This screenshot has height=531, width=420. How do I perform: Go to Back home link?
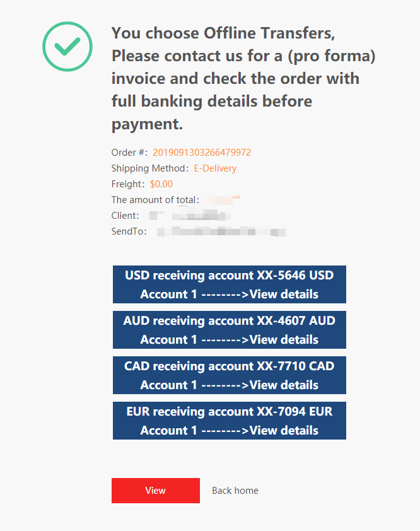(x=235, y=491)
